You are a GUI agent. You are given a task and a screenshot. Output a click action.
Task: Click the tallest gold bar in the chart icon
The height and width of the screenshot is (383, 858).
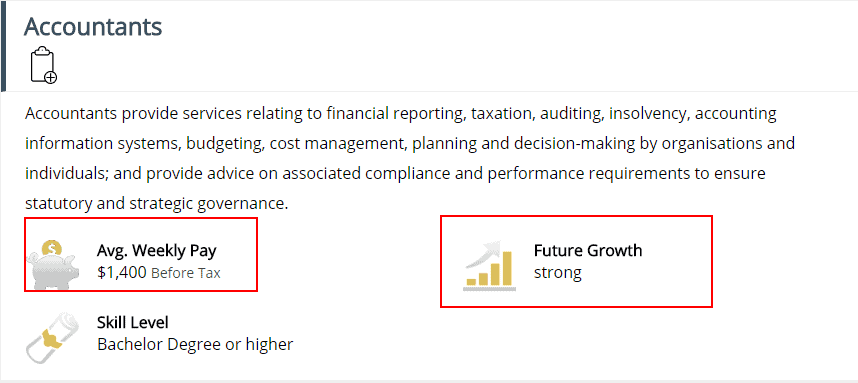point(507,269)
